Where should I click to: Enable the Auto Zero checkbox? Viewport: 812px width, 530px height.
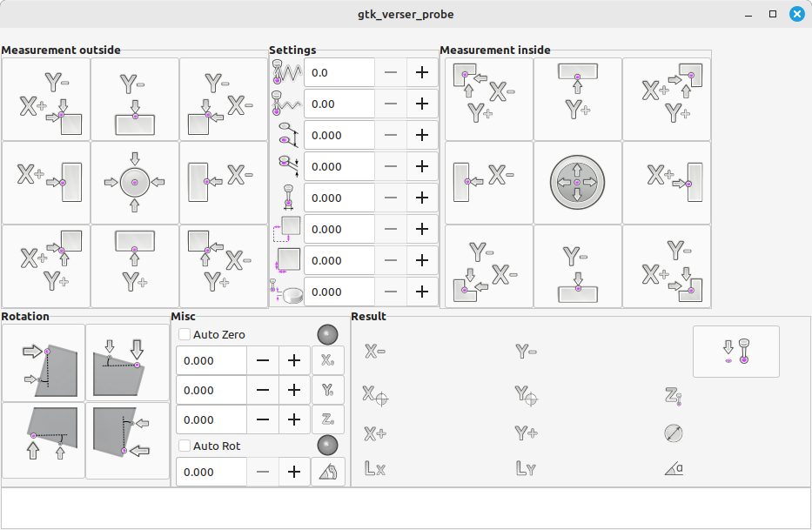(185, 334)
